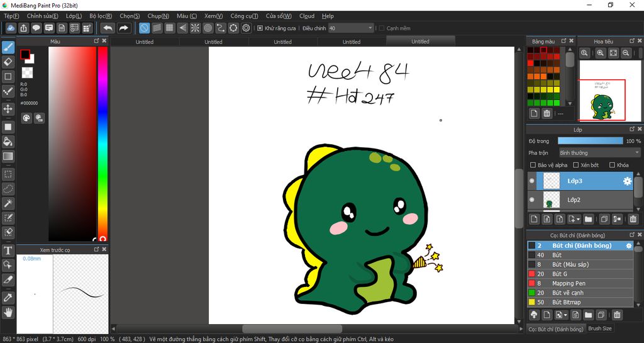Select the Text tool
Viewport: 644px width, 343px height.
pos(8,250)
